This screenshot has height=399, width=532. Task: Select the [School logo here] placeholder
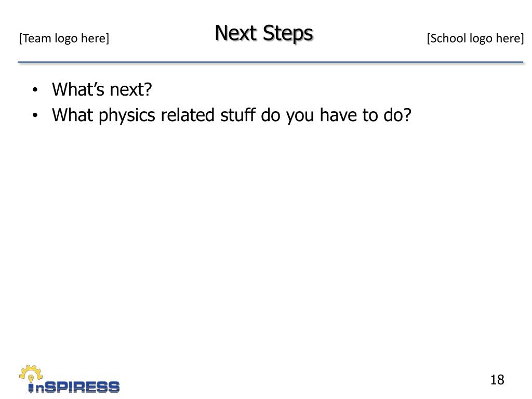click(x=475, y=38)
